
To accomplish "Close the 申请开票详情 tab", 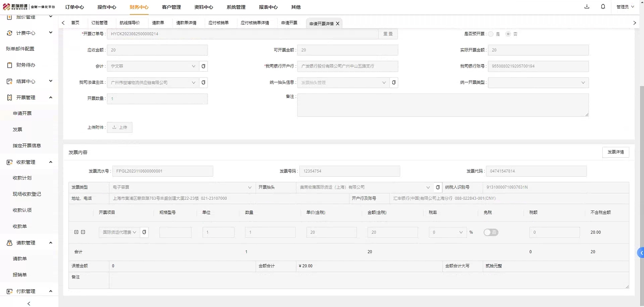I will coord(338,24).
